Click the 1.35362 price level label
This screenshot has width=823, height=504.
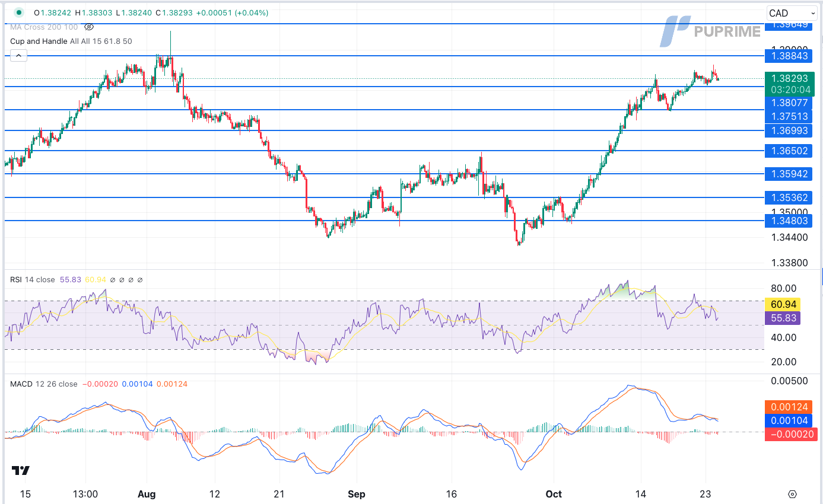tap(788, 197)
